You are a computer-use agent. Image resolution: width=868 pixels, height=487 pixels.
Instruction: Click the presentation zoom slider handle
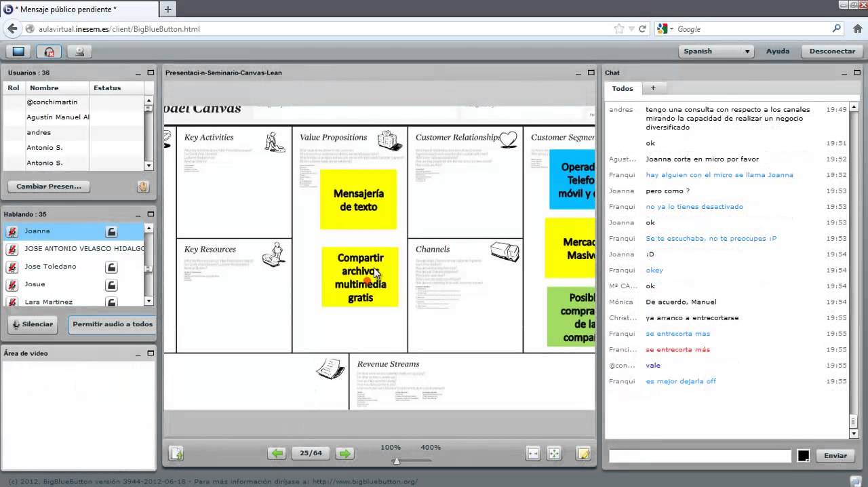click(x=396, y=461)
